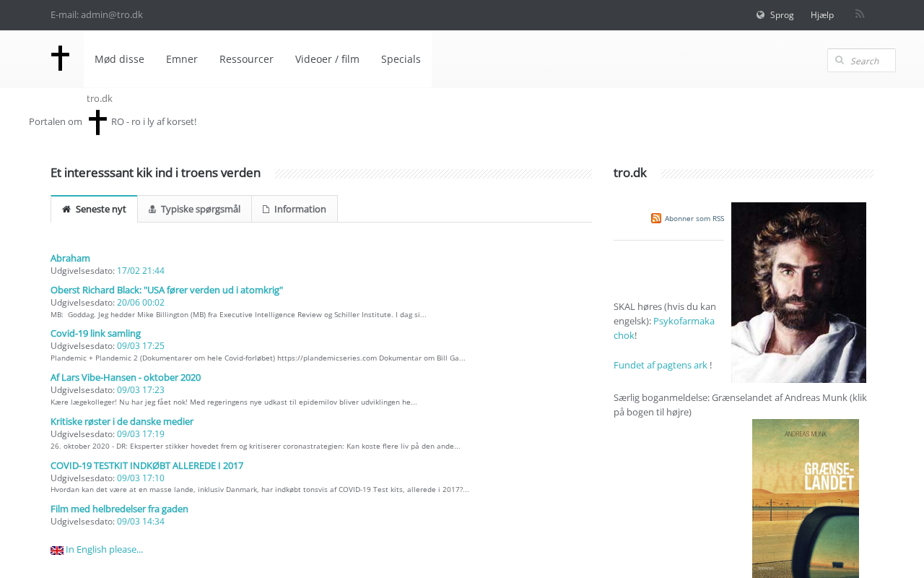Open the Psykofarmaka chok link
The height and width of the screenshot is (578, 924).
pyautogui.click(x=683, y=321)
